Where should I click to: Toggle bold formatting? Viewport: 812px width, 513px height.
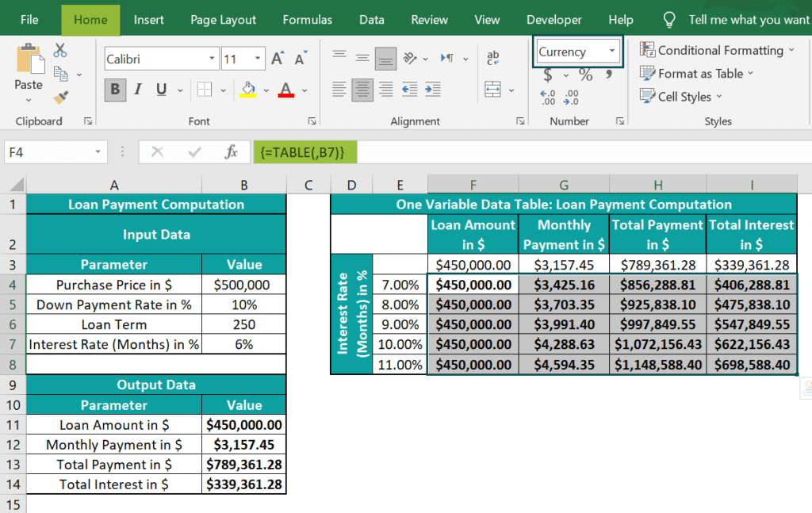113,90
